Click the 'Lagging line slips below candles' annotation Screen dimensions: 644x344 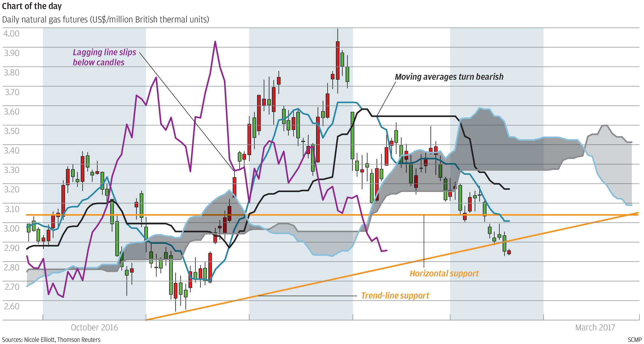[x=104, y=57]
